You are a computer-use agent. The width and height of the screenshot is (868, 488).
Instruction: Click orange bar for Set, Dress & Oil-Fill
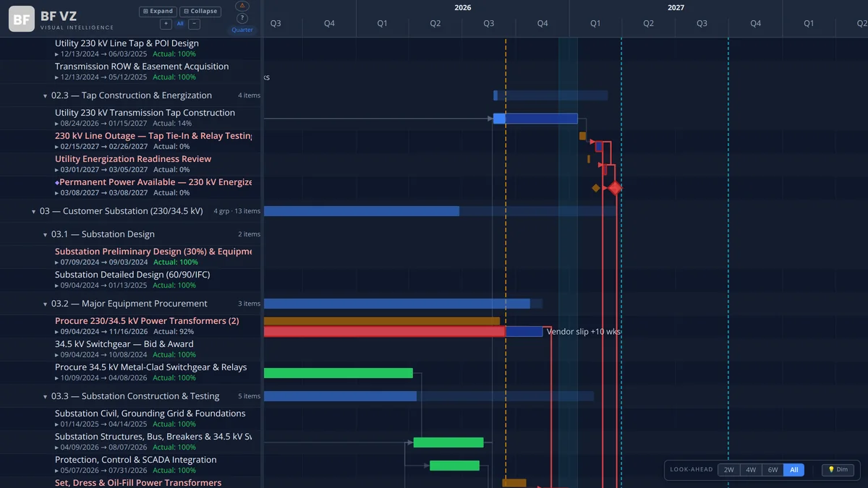pyautogui.click(x=514, y=483)
